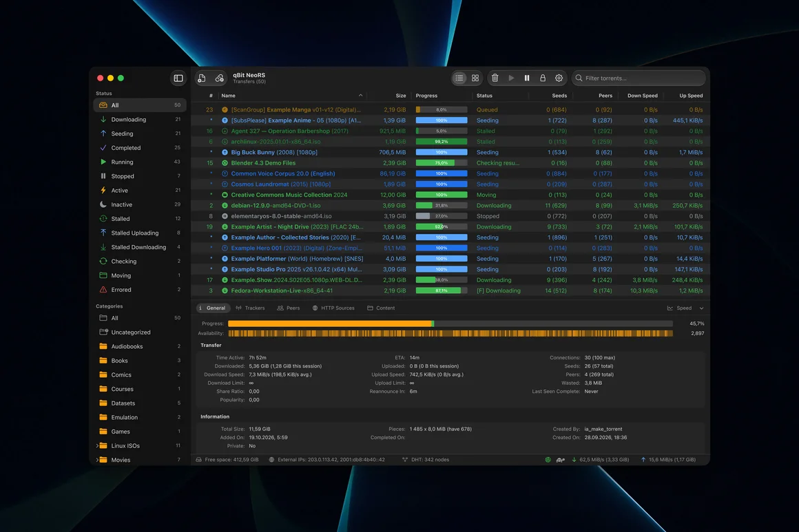This screenshot has width=799, height=532.
Task: Open the General details tab
Action: [212, 308]
